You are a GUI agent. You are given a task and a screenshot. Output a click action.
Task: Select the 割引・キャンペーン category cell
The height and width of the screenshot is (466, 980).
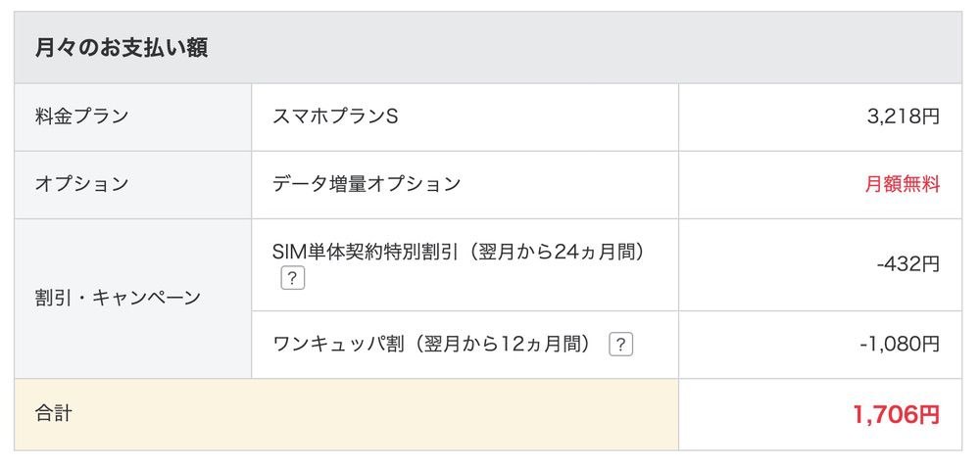pyautogui.click(x=118, y=298)
